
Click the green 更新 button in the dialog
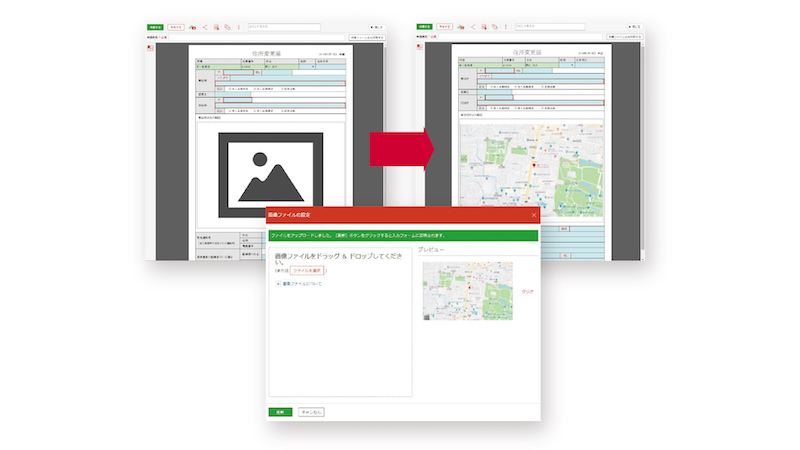click(x=280, y=411)
